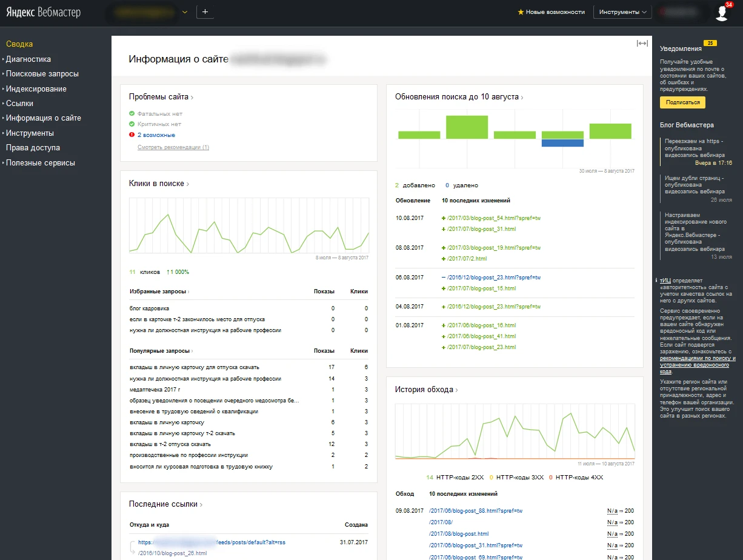The height and width of the screenshot is (560, 743).
Task: Click the Клики в поиске line chart
Action: point(248,225)
